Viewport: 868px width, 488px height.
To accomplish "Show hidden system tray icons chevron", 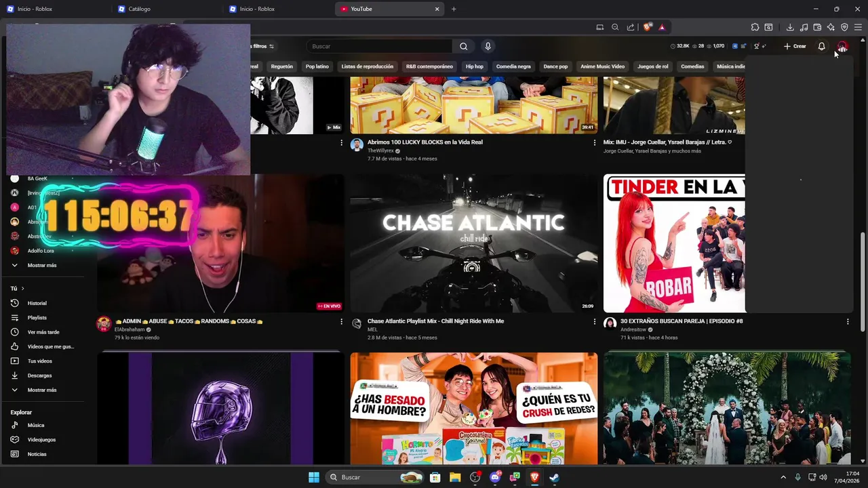I will click(x=783, y=477).
